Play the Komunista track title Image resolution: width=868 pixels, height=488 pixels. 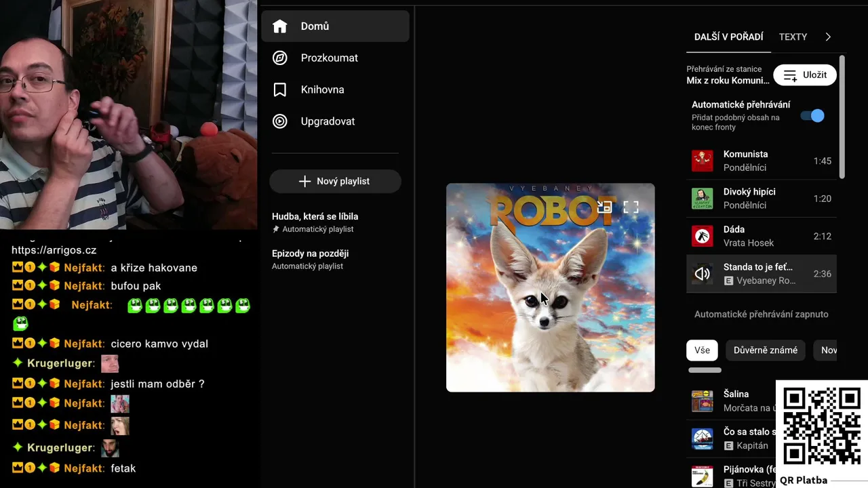click(x=746, y=155)
